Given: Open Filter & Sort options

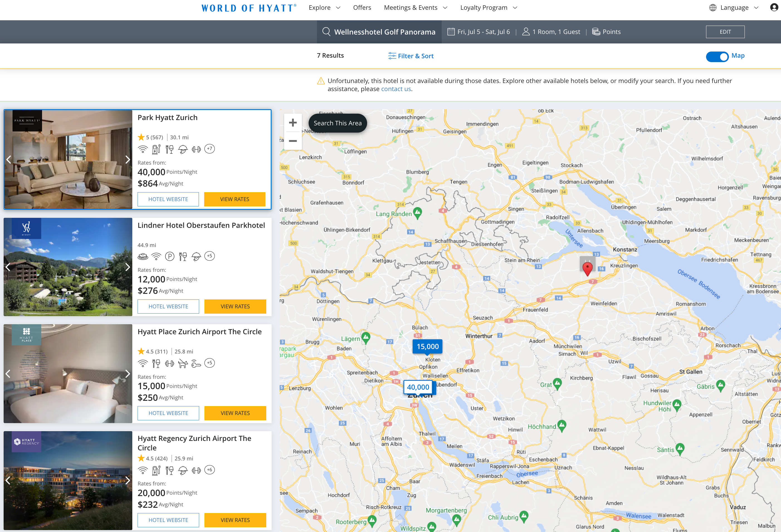Looking at the screenshot, I should (x=411, y=56).
